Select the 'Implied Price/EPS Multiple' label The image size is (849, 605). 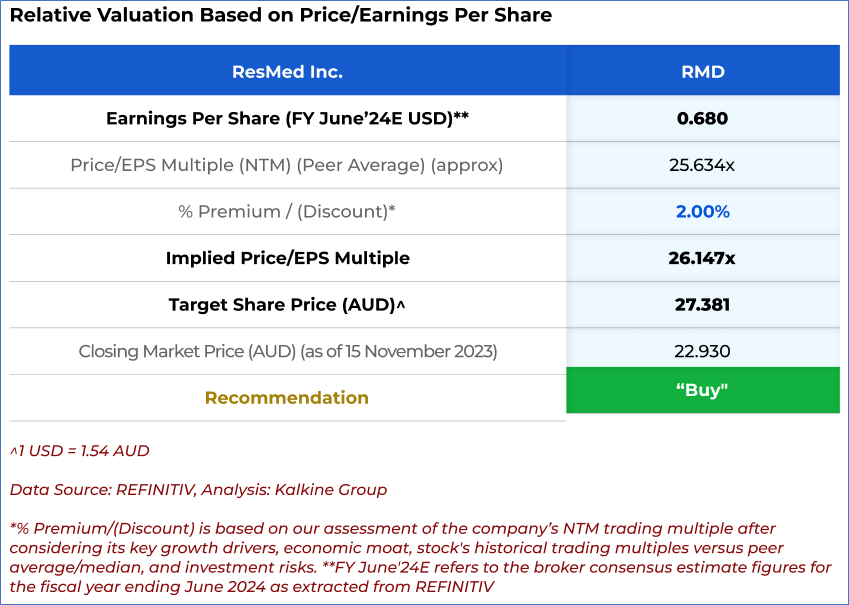point(287,258)
